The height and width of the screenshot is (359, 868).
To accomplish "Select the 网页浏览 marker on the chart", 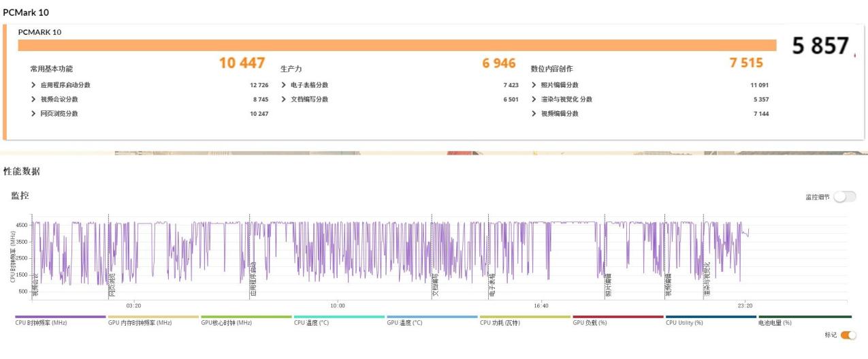I will (112, 285).
